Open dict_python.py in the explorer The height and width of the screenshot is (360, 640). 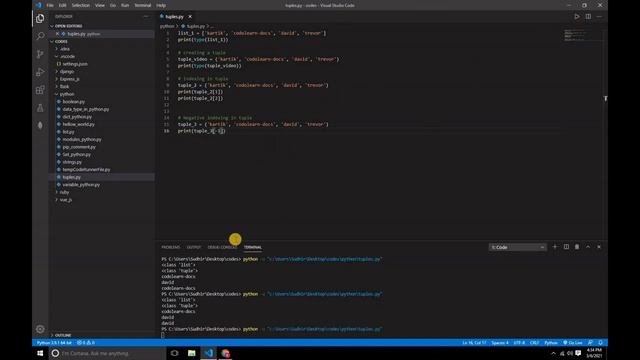77,117
